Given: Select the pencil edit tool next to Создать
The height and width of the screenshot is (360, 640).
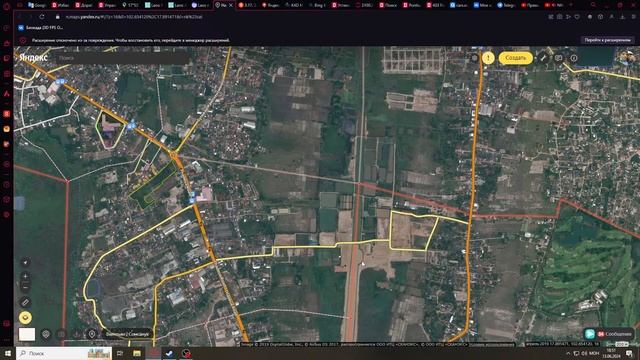Looking at the screenshot, I should [543, 58].
